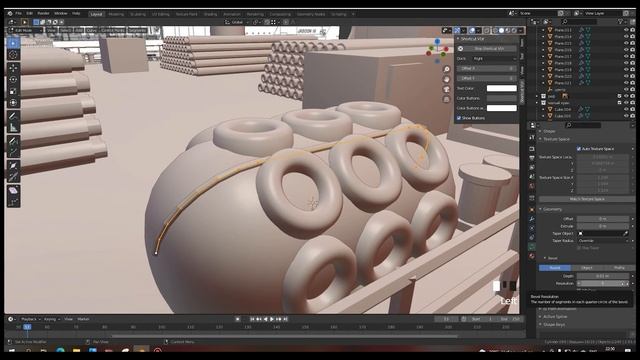
Task: Open the Object Data curve properties tab
Action: pos(532,247)
